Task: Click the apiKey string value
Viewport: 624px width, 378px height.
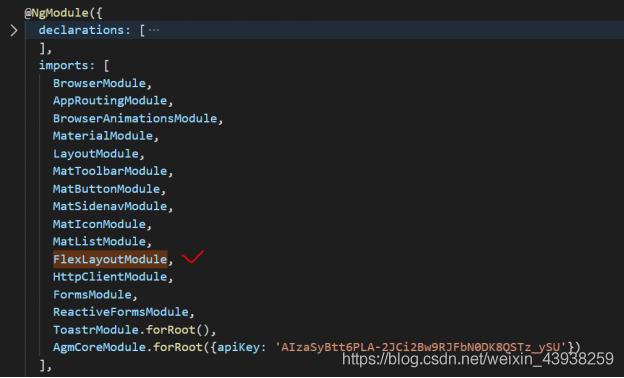Action: 421,347
